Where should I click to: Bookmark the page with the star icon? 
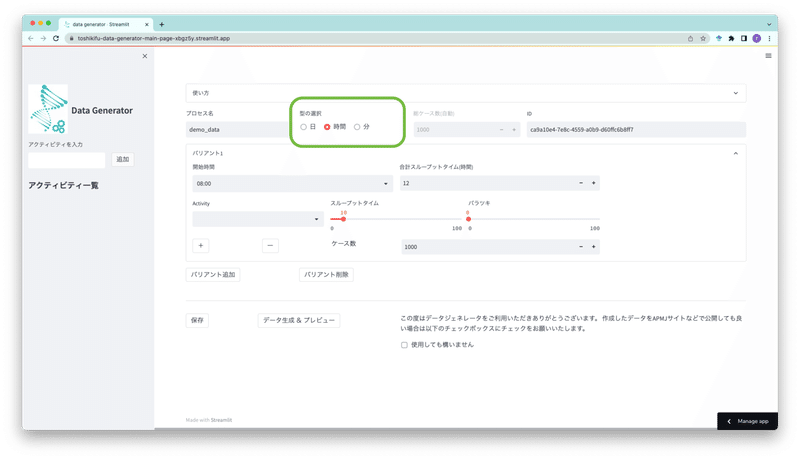pos(703,38)
